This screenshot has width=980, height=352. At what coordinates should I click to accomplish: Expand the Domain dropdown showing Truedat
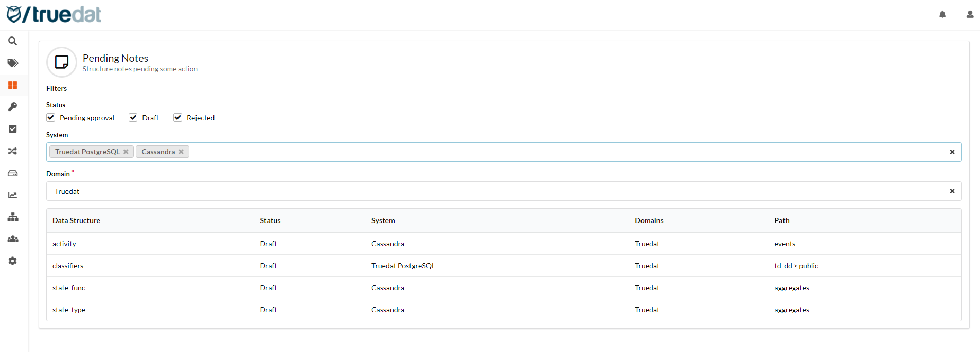494,191
